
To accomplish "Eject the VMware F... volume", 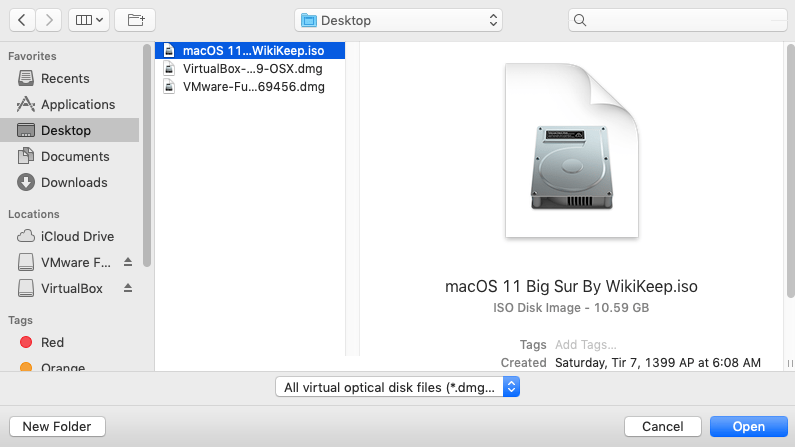I will pyautogui.click(x=128, y=262).
